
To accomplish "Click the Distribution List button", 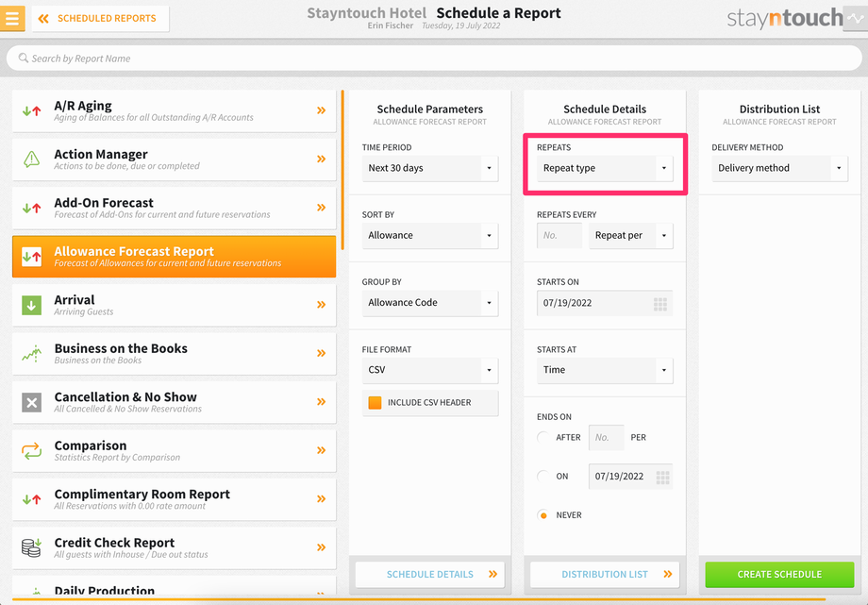I will (x=605, y=575).
